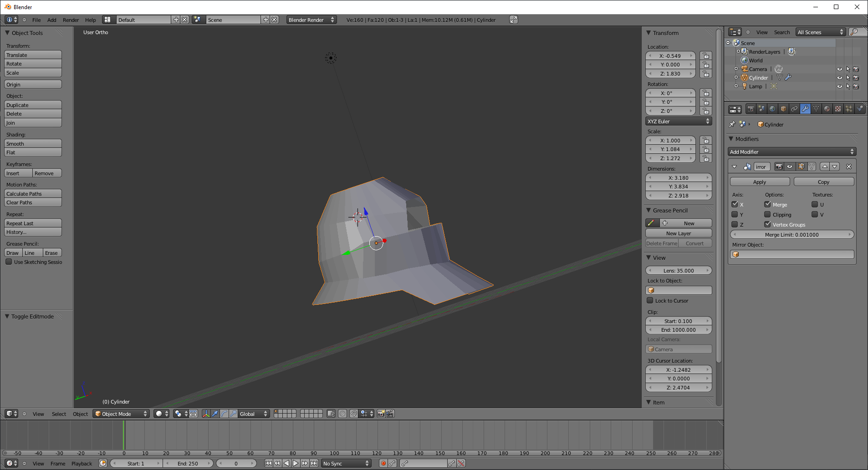This screenshot has height=470, width=868.
Task: Open the Material properties tab
Action: pos(827,109)
